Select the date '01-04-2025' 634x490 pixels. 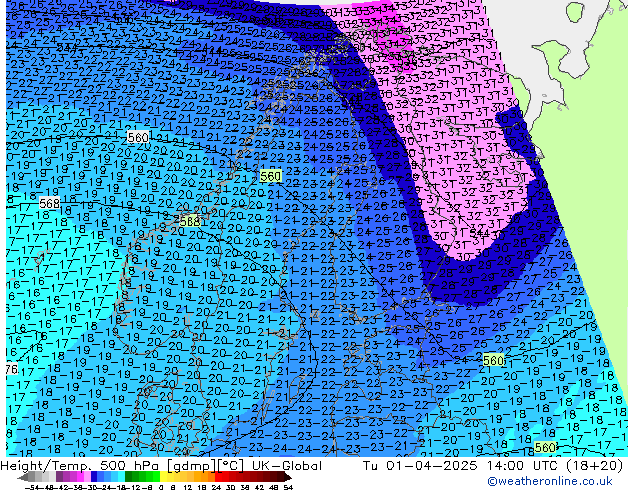(x=432, y=466)
